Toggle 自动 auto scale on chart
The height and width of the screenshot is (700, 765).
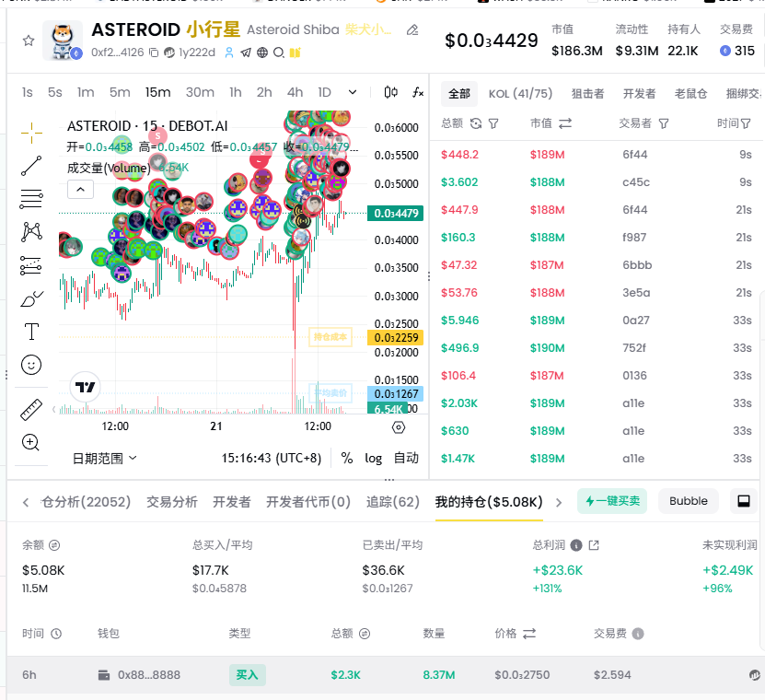coord(406,458)
